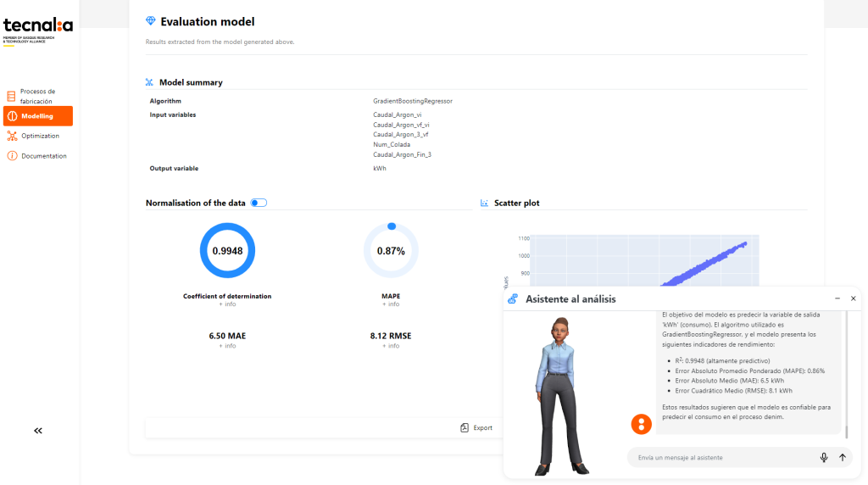
Task: Open the Documentation section
Action: (x=37, y=156)
